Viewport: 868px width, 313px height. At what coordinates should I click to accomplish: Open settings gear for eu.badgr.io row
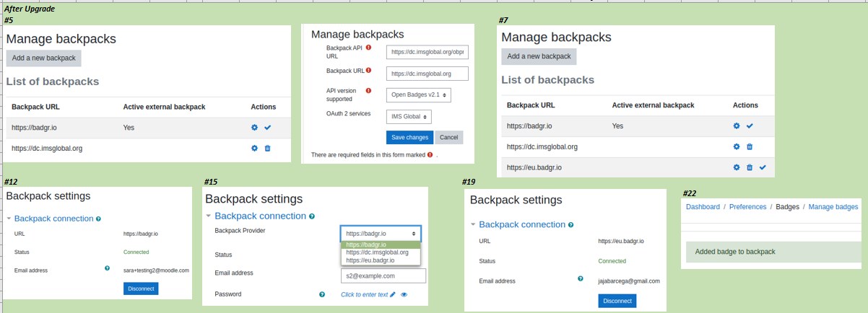coord(736,167)
